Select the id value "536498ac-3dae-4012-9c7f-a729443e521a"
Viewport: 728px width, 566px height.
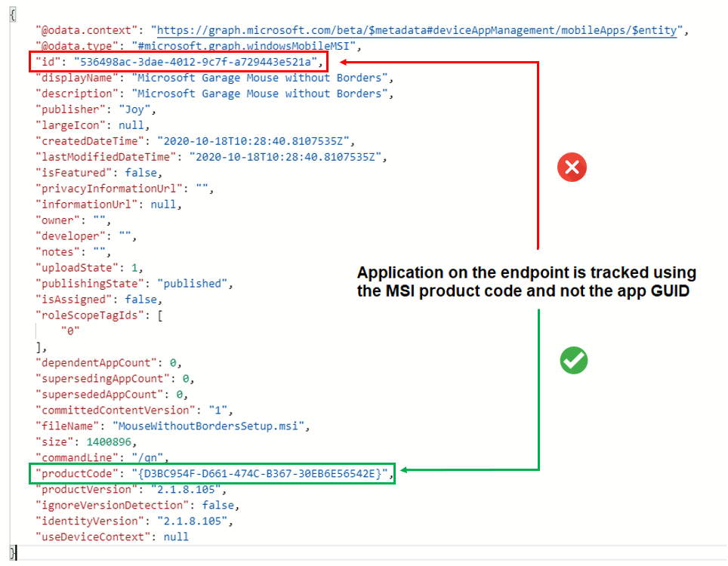coord(196,62)
